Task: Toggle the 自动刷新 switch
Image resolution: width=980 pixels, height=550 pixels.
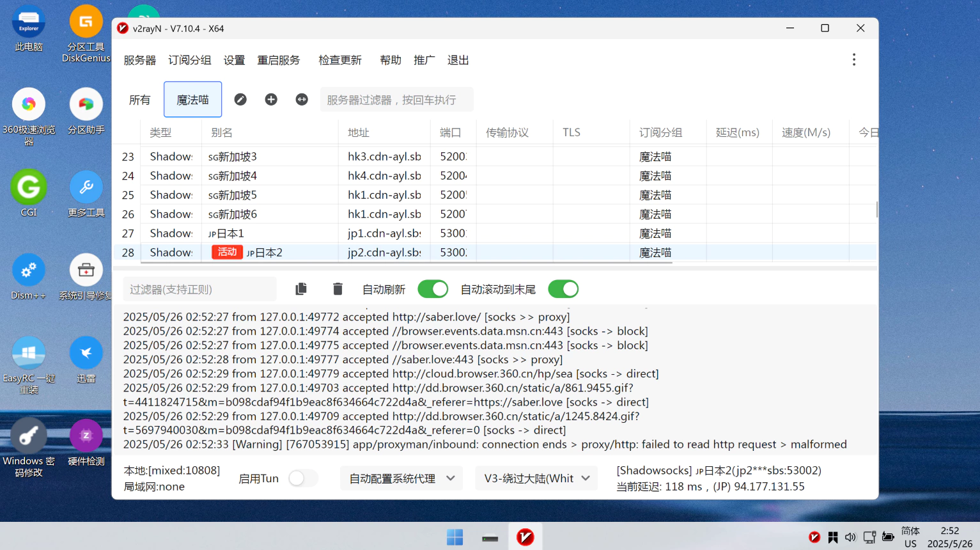Action: point(433,289)
